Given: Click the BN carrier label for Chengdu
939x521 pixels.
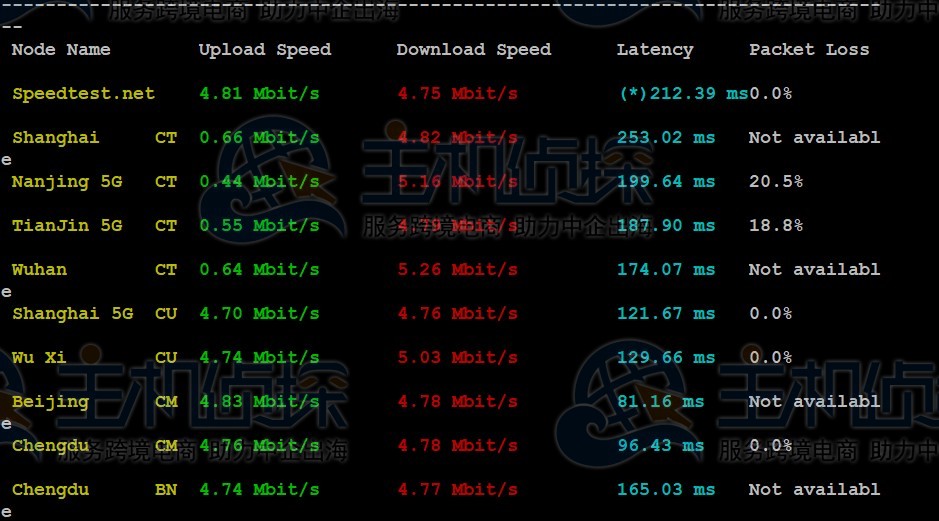Looking at the screenshot, I should pyautogui.click(x=166, y=489).
